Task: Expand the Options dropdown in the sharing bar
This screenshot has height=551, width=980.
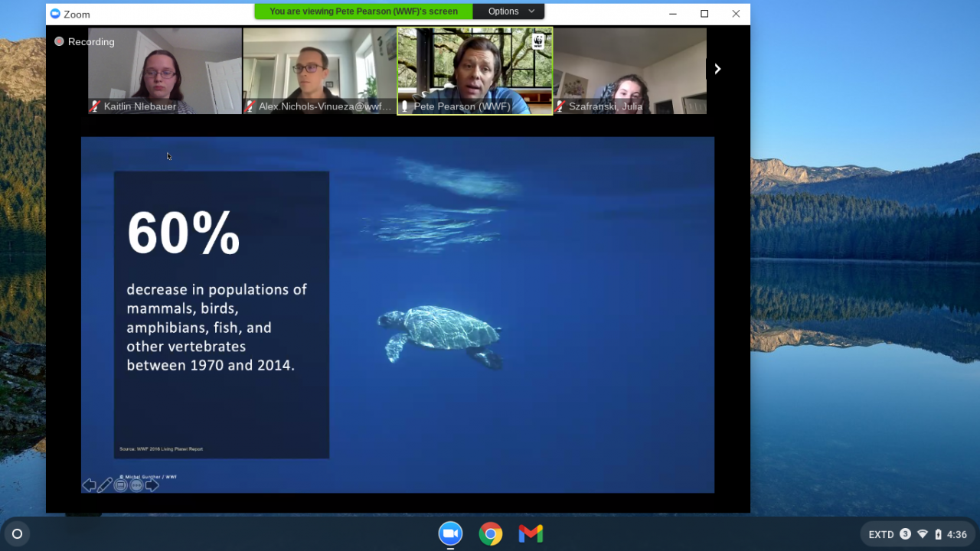Action: [x=509, y=11]
